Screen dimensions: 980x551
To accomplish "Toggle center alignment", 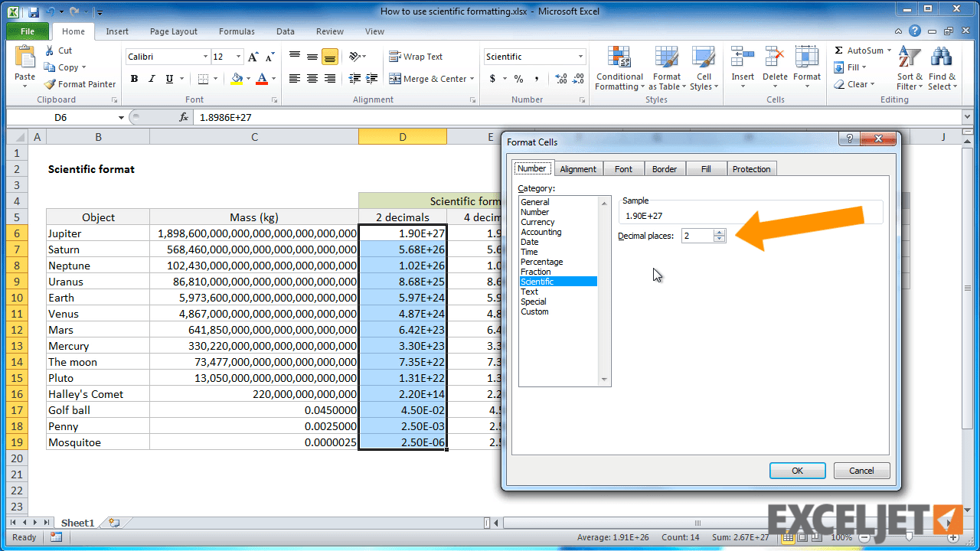I will point(311,78).
